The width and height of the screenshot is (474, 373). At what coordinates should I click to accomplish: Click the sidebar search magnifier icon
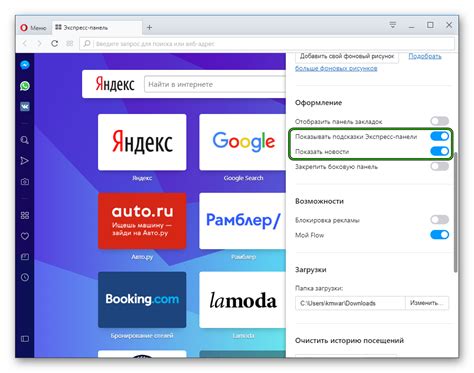25,140
